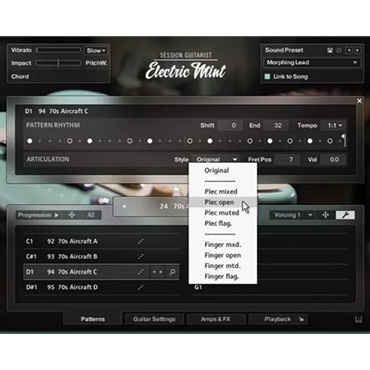Click the End value field showing 32
The image size is (370, 370).
[x=277, y=126]
